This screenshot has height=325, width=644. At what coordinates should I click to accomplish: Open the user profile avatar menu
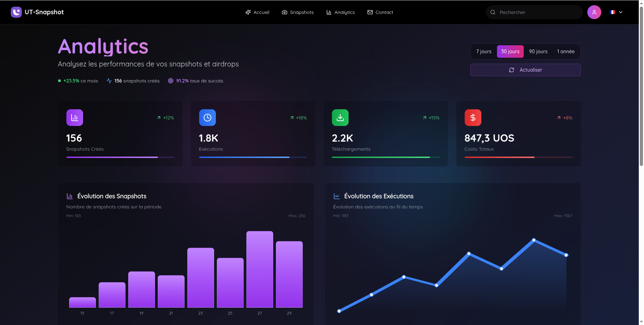[x=594, y=12]
